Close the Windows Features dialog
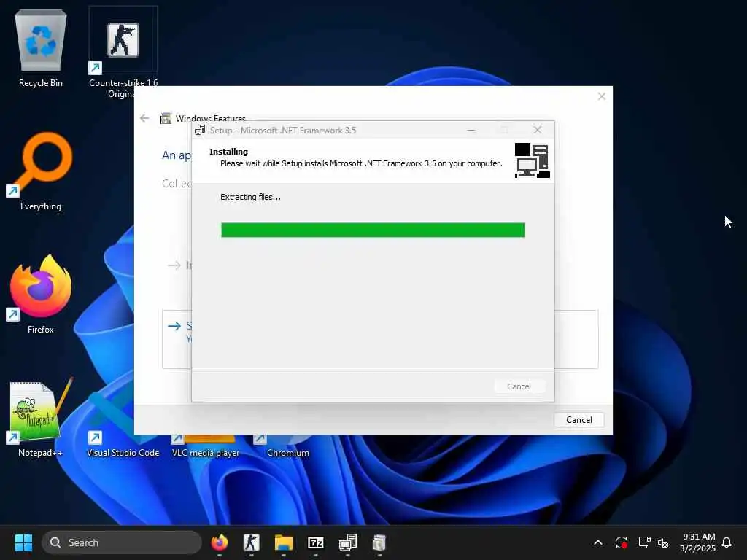This screenshot has height=560, width=747. tap(602, 97)
